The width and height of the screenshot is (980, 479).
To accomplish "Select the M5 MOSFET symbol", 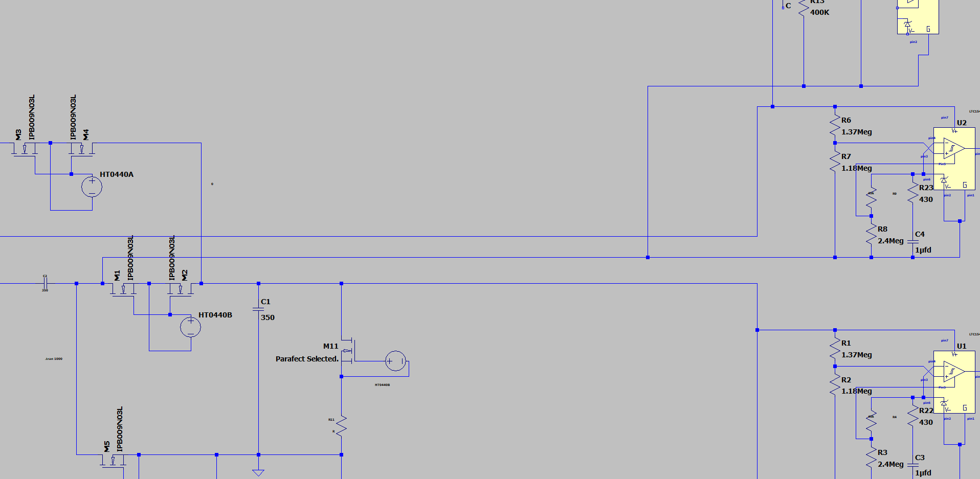I will click(113, 461).
